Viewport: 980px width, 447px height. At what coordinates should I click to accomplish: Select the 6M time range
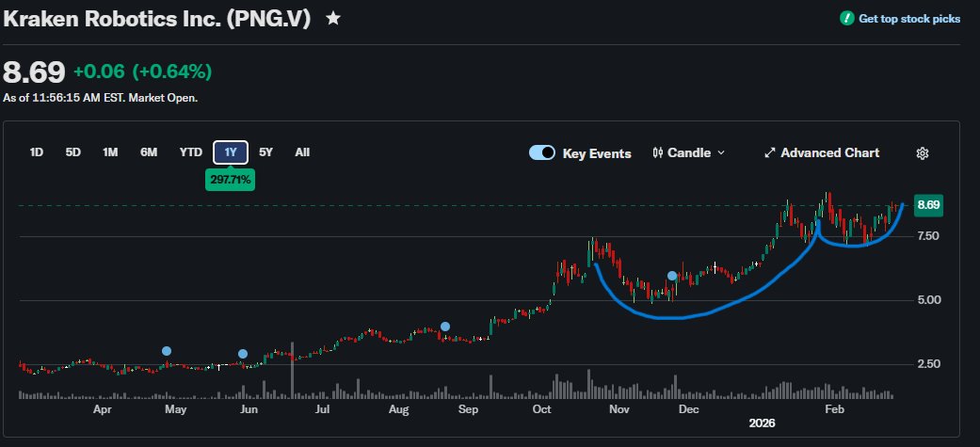(x=149, y=152)
